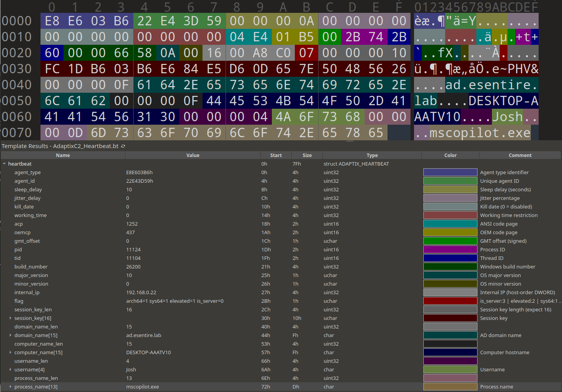This screenshot has width=562, height=392.
Task: Select the red-highlighted hex byte '07'
Action: [x=307, y=53]
